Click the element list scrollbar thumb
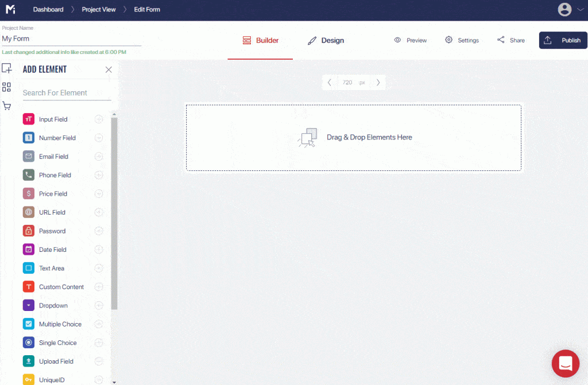 (114, 213)
